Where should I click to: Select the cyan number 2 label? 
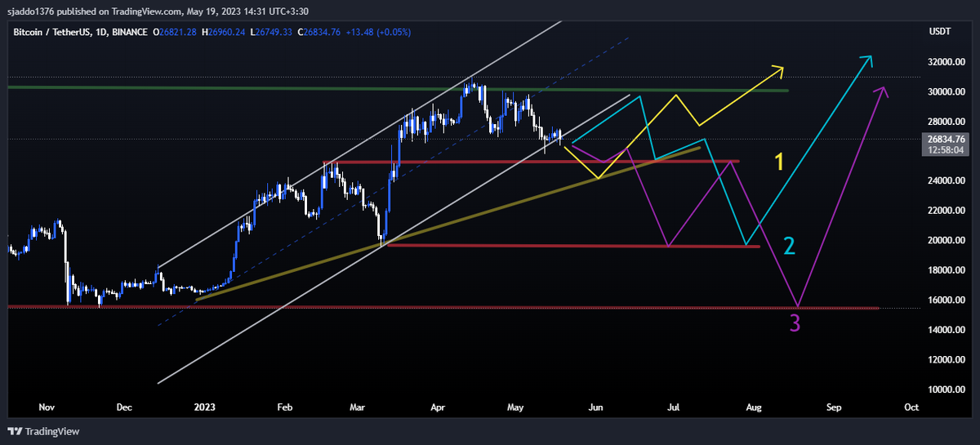click(789, 246)
